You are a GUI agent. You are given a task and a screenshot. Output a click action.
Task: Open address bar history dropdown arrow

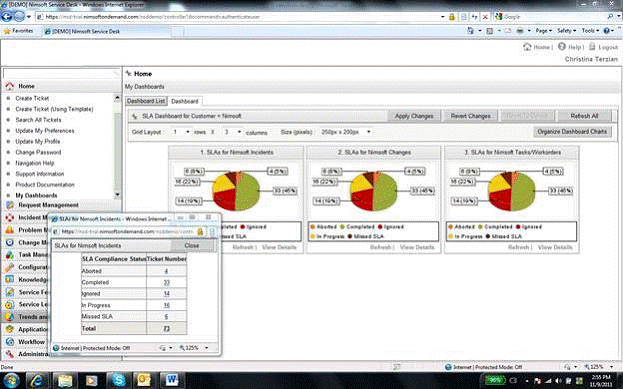(x=443, y=17)
